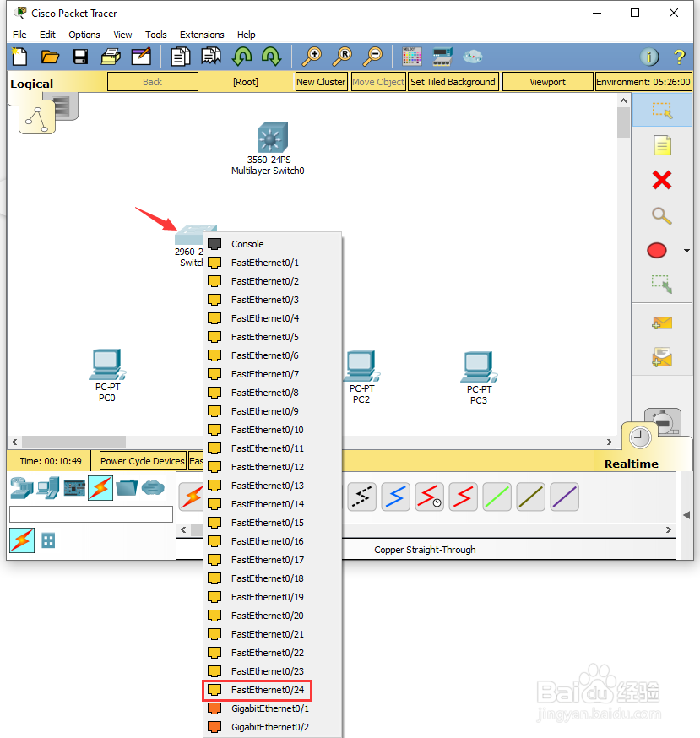Screen dimensions: 700x738
Task: Click the Print icon
Action: 111,57
